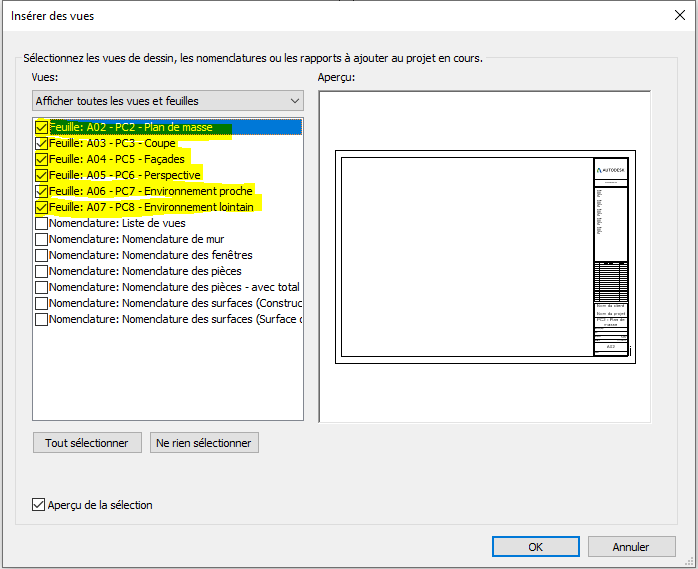Screen dimensions: 698x569
Task: Enable Nomenclature de mur checkbox
Action: point(41,240)
